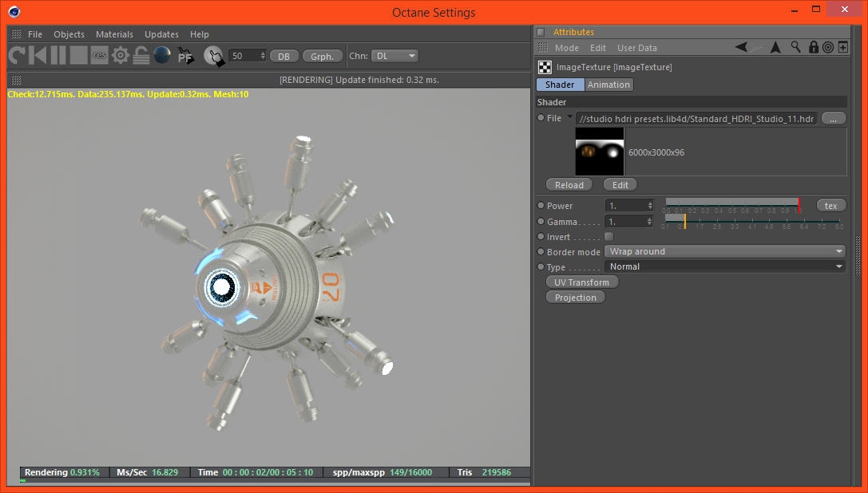This screenshot has height=493, width=868.
Task: Click the Projection button
Action: tap(575, 297)
